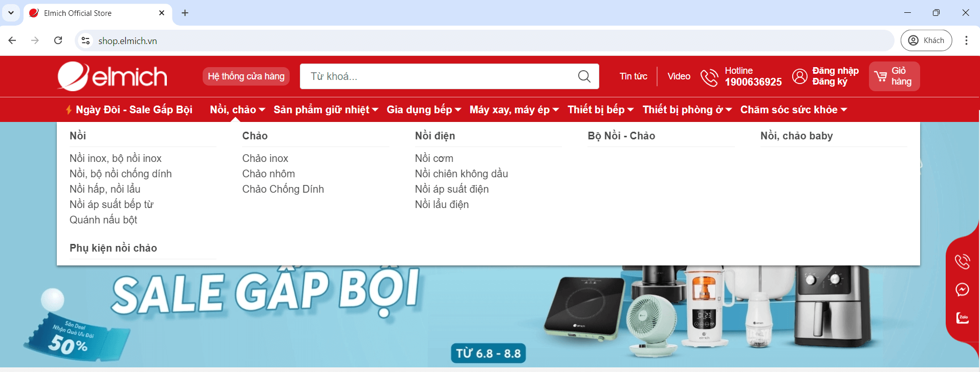Open Nồi áp suất bếp từ
The width and height of the screenshot is (980, 372).
click(x=112, y=204)
